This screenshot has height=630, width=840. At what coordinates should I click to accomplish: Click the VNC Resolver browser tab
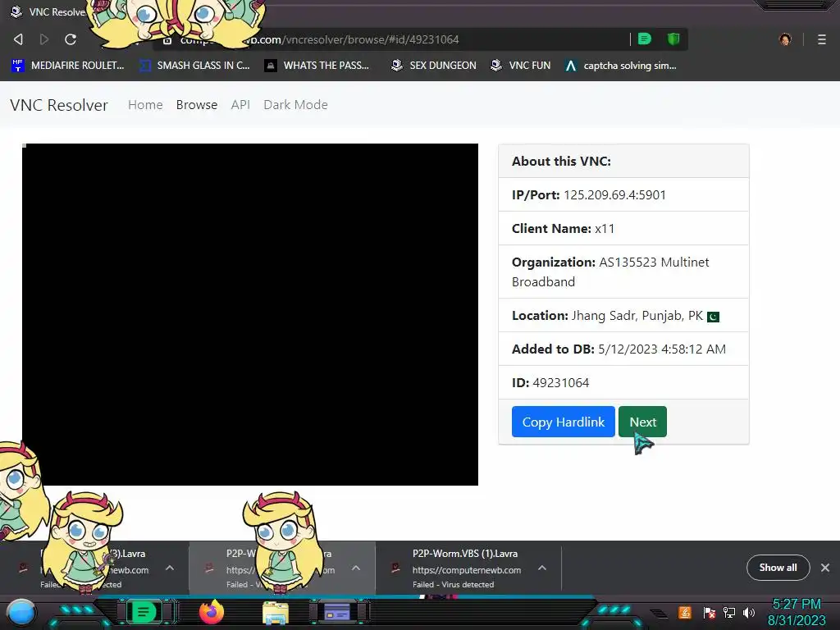[x=48, y=11]
